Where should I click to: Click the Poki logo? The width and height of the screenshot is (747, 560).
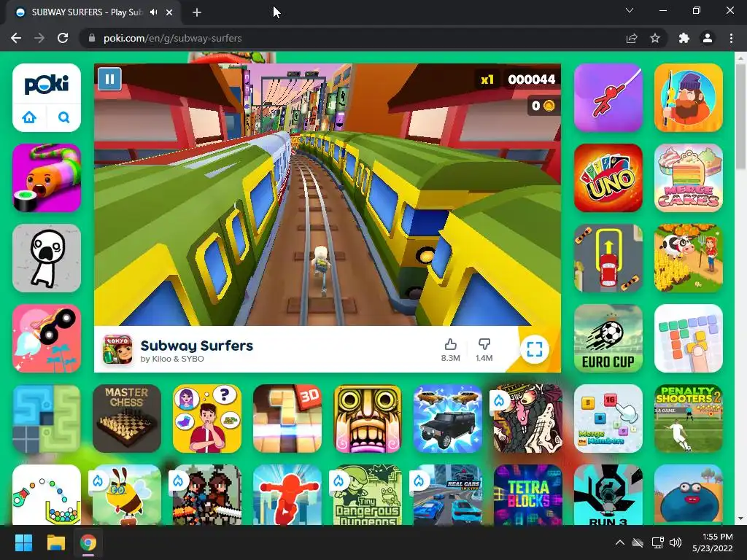(47, 85)
